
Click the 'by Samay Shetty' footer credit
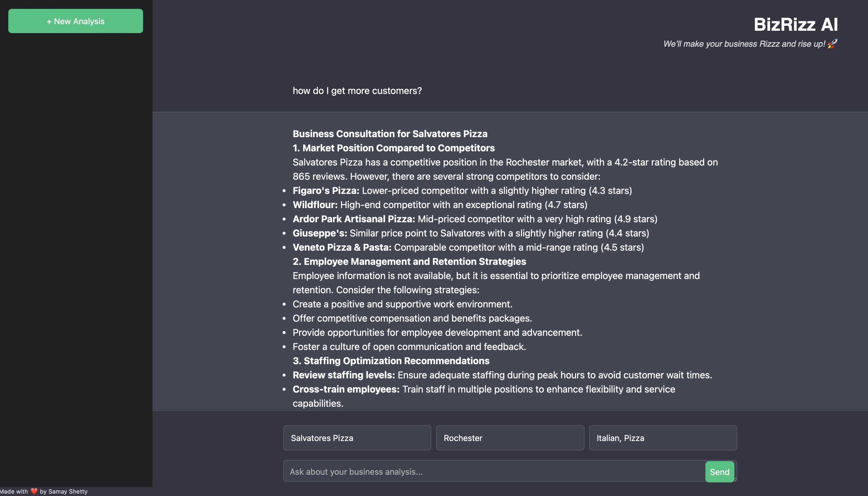pos(64,491)
